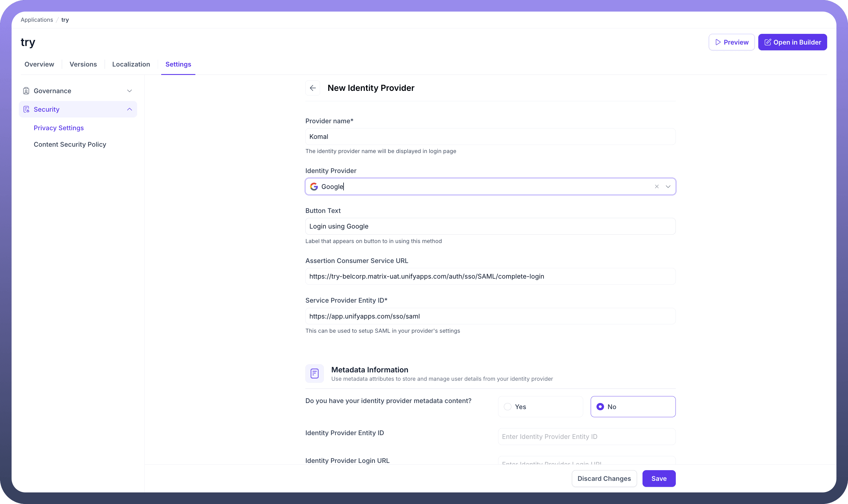
Task: Click the Security sidebar icon
Action: pyautogui.click(x=26, y=109)
